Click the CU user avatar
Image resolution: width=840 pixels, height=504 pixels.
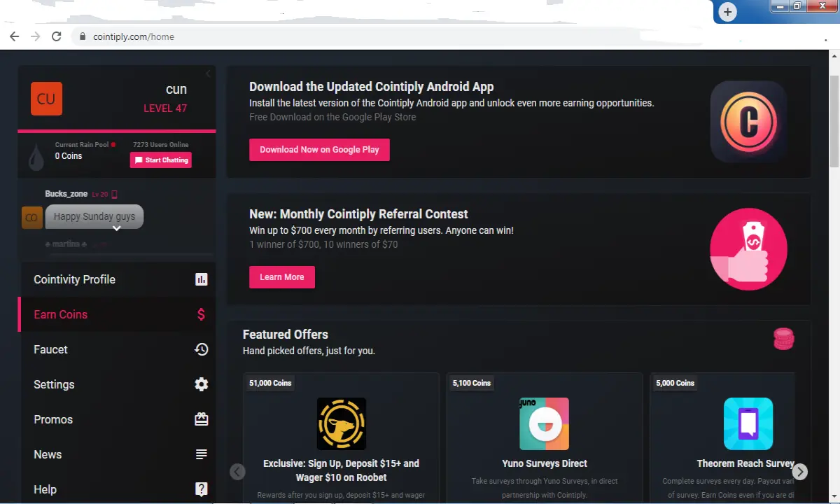pos(46,99)
